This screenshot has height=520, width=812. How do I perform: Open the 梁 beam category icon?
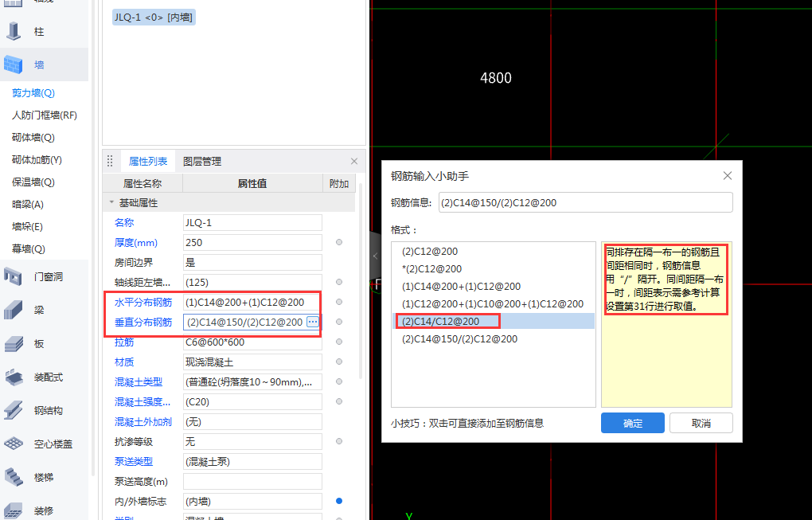point(14,310)
